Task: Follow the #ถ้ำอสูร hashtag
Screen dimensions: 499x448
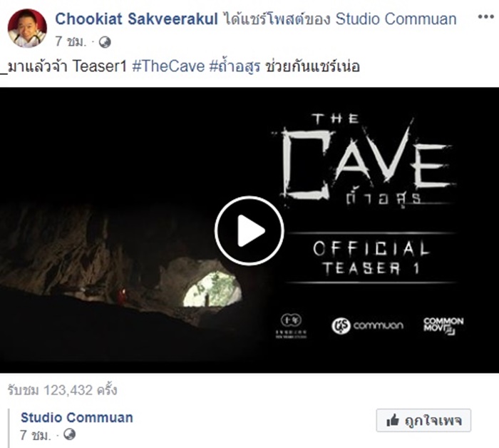Action: click(x=235, y=66)
